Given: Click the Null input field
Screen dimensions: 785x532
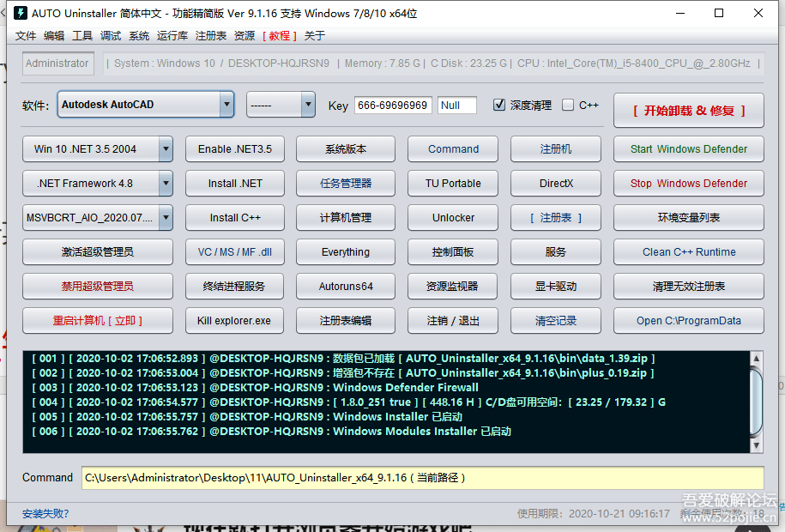Looking at the screenshot, I should (x=457, y=106).
